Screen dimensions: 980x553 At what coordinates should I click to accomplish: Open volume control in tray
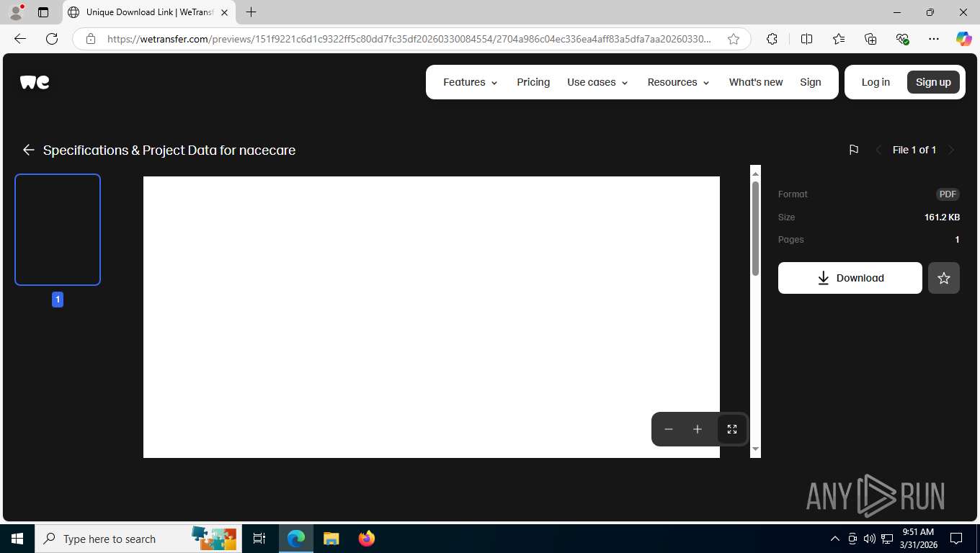point(870,539)
